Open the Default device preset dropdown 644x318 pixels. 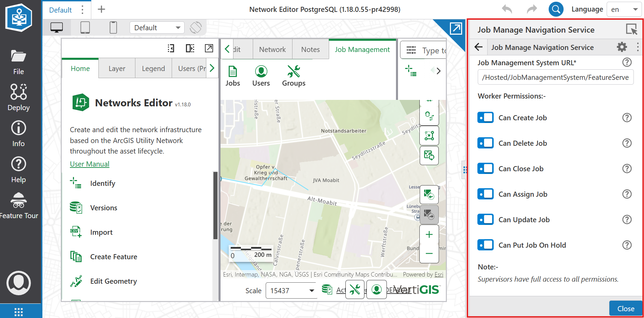(x=157, y=28)
